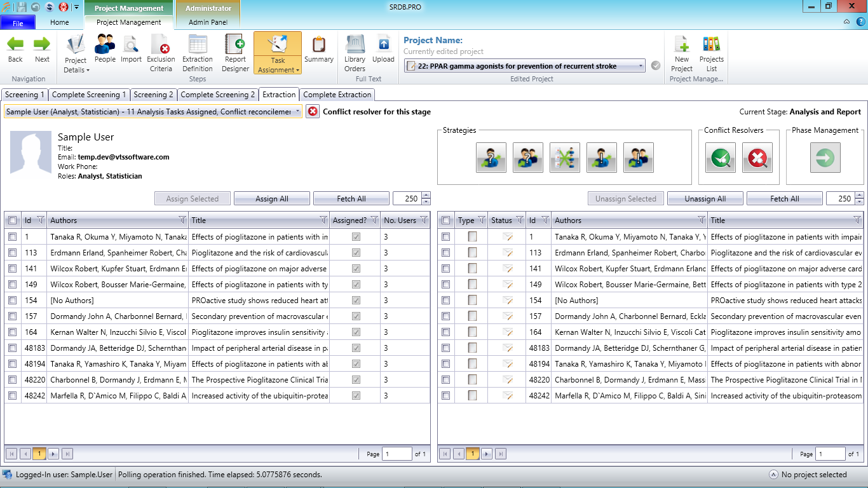Collapse the ribbon with the chevron

(847, 22)
